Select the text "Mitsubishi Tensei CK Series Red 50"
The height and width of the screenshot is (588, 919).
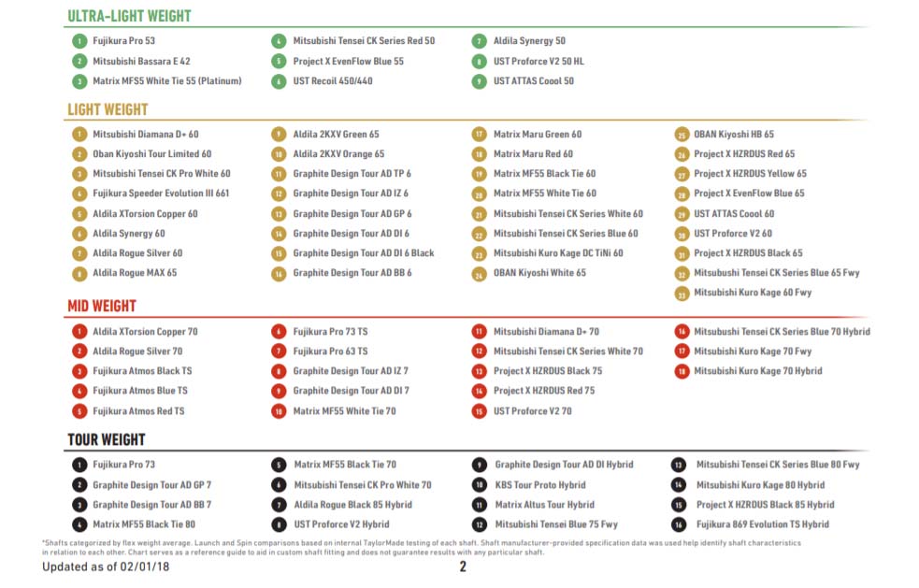point(364,40)
